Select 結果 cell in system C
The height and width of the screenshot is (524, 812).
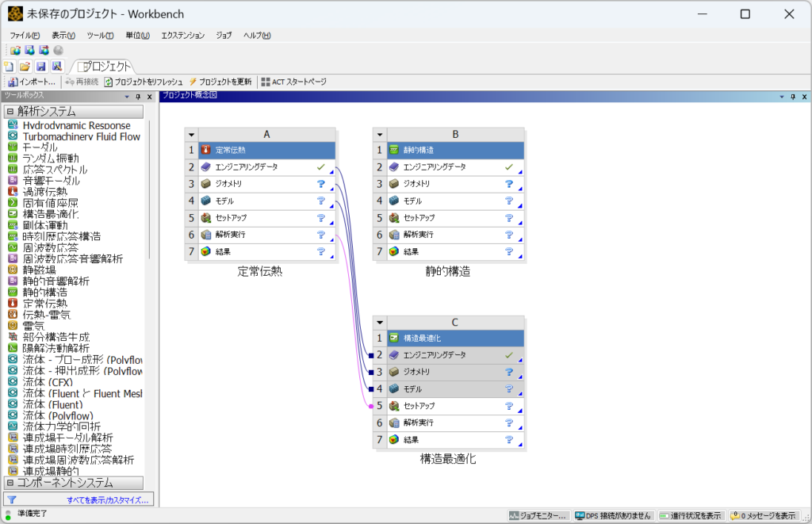(455, 440)
